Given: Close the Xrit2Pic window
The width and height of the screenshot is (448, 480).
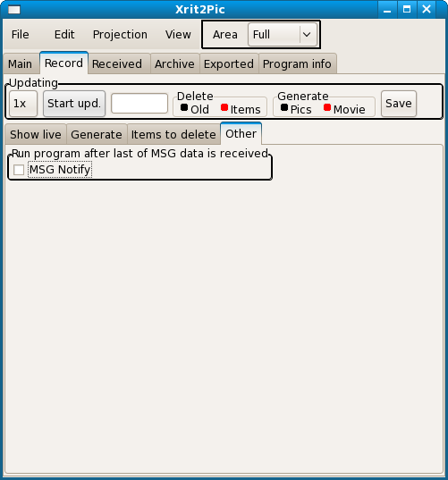Looking at the screenshot, I should tap(427, 10).
